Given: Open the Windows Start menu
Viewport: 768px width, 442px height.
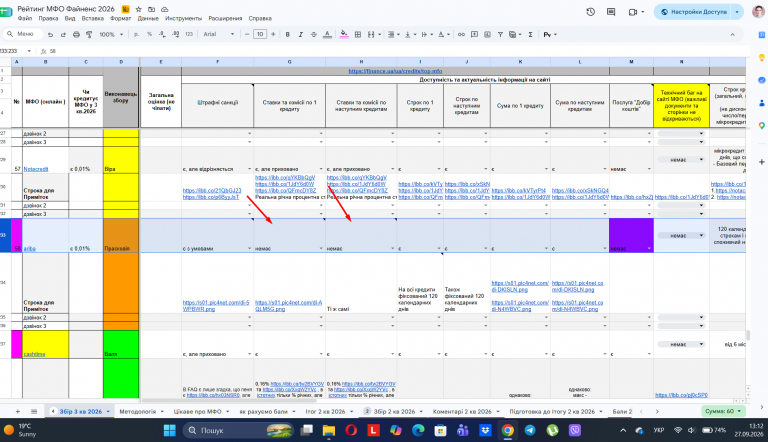Looking at the screenshot, I should click(169, 430).
